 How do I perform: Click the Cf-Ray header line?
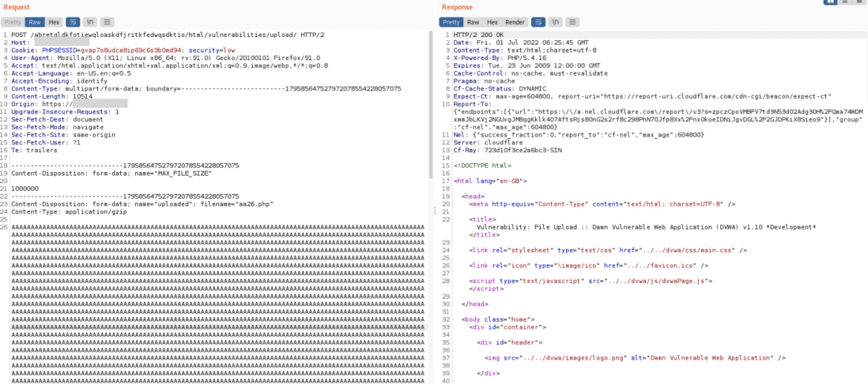507,150
